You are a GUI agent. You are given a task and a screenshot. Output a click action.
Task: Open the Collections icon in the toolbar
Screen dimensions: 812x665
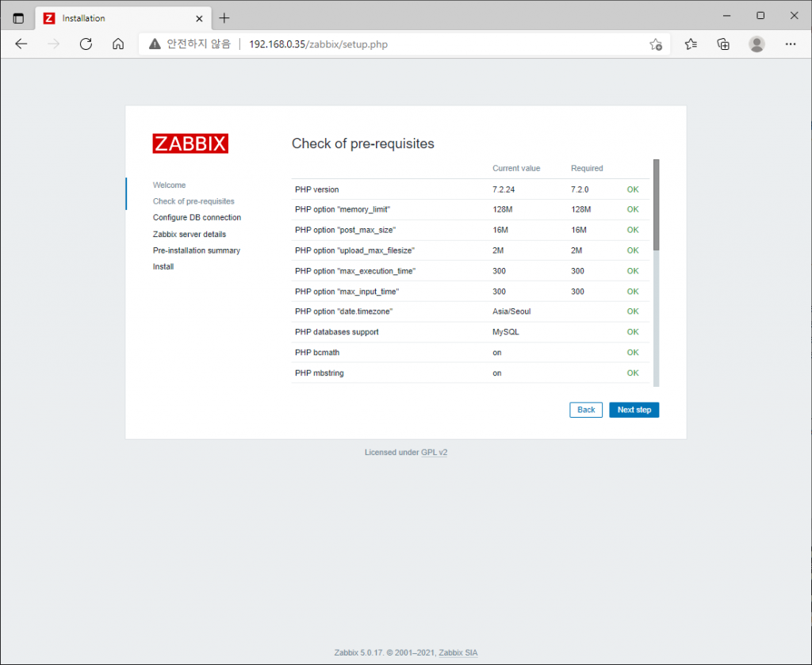pos(722,44)
